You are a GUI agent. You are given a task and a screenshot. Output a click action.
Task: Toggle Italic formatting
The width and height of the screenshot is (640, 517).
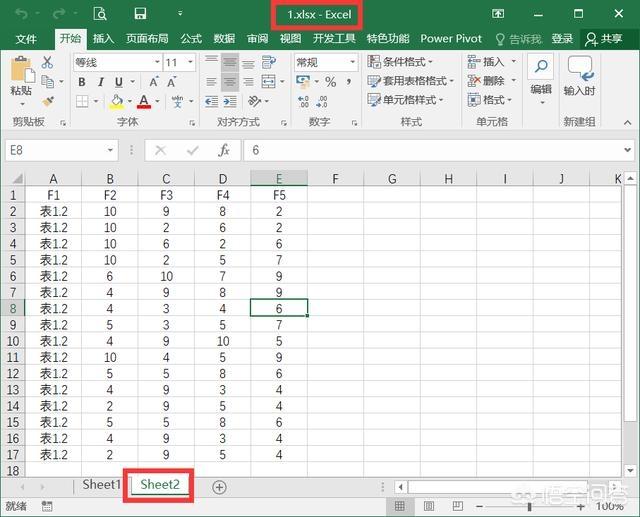click(x=100, y=82)
